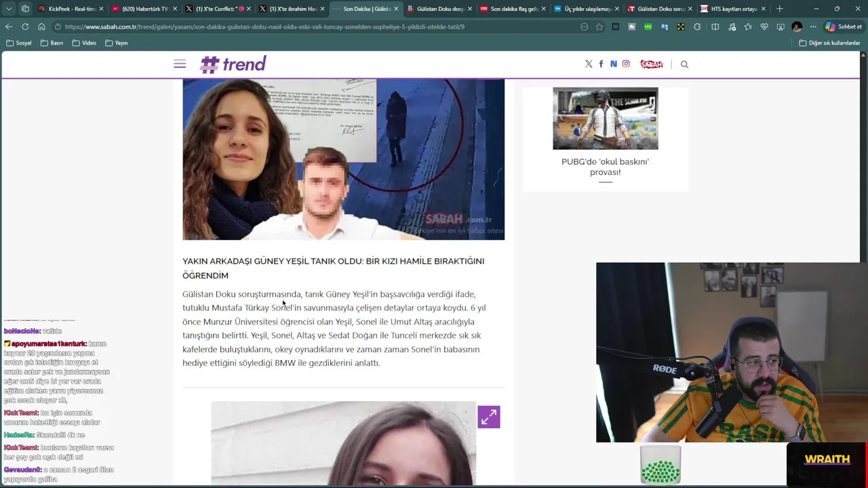Open Diğer sık kullanılanlar folder
The height and width of the screenshot is (488, 868).
(x=829, y=43)
